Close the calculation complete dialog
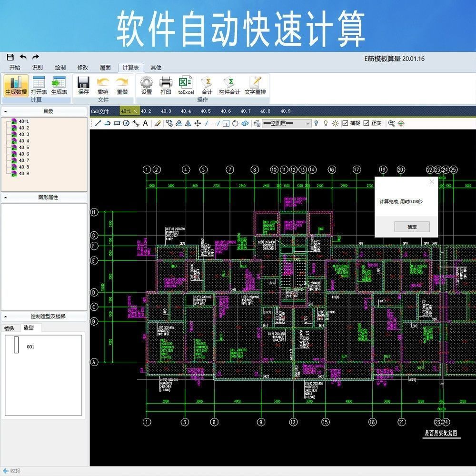This screenshot has width=476, height=476. click(x=432, y=181)
